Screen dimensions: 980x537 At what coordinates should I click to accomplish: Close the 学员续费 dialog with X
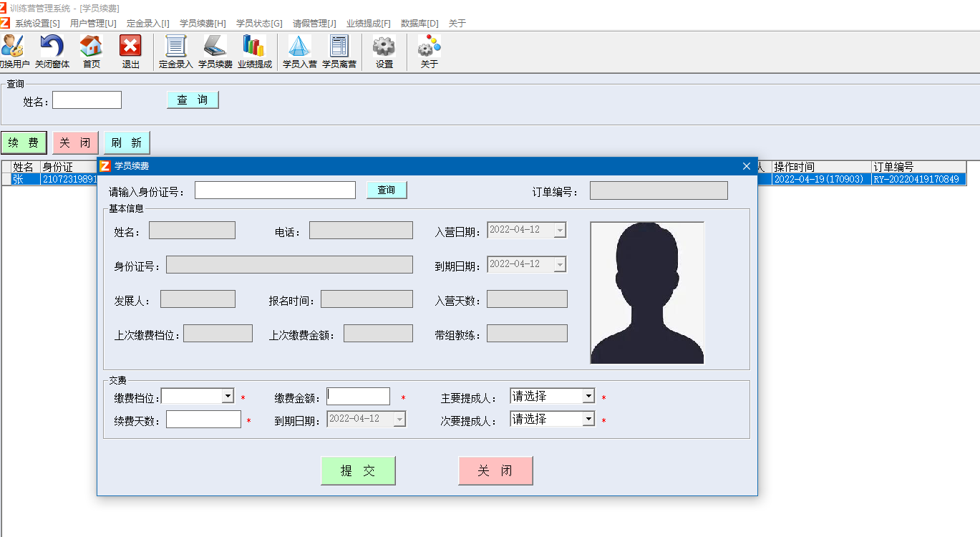[x=747, y=166]
